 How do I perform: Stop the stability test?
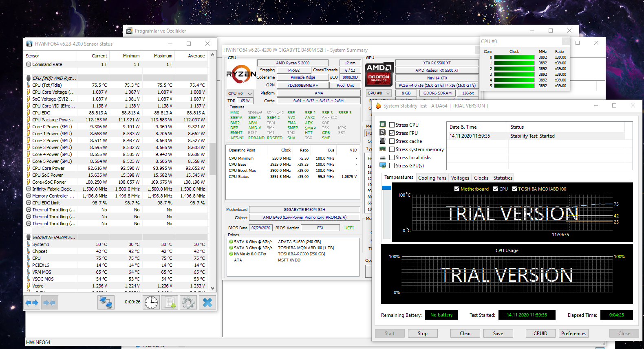pos(422,334)
